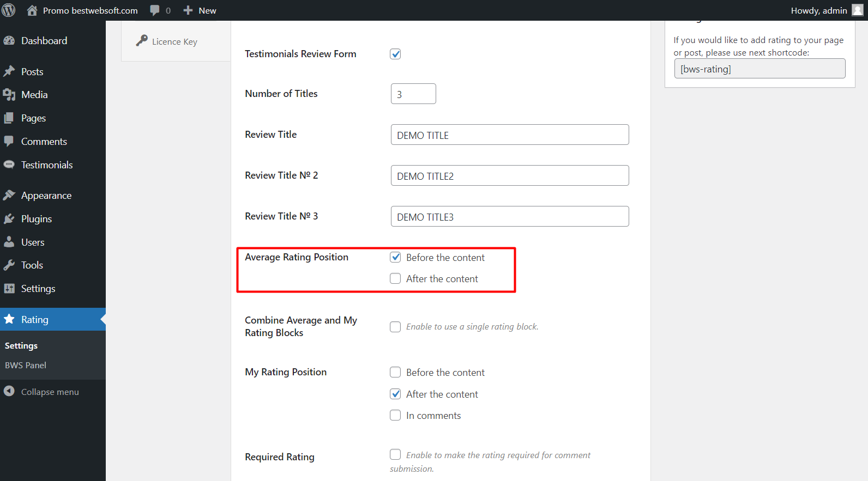Click the Review Title input field
This screenshot has height=481, width=868.
[510, 135]
